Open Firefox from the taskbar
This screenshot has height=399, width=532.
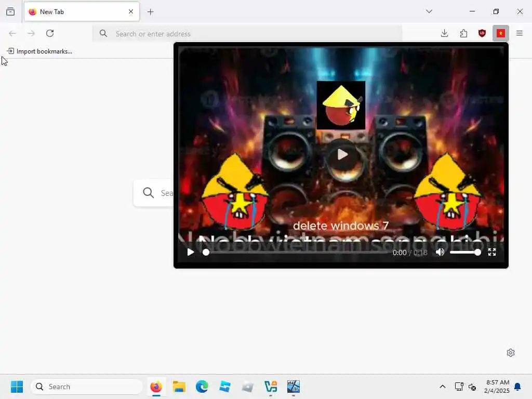tap(156, 387)
